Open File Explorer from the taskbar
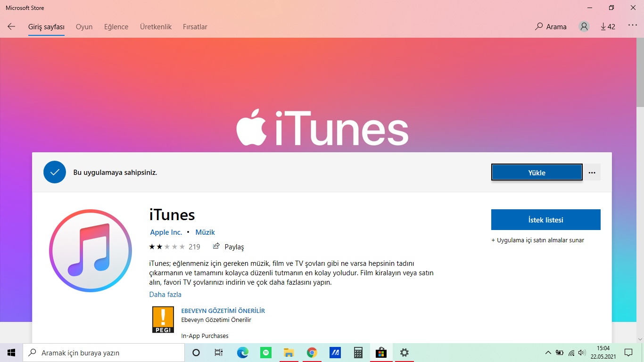 pyautogui.click(x=289, y=353)
